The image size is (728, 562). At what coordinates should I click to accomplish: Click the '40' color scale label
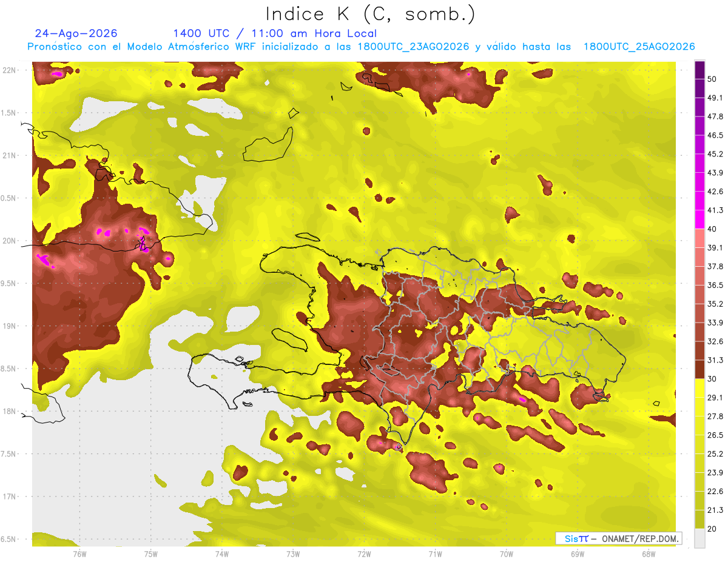713,229
